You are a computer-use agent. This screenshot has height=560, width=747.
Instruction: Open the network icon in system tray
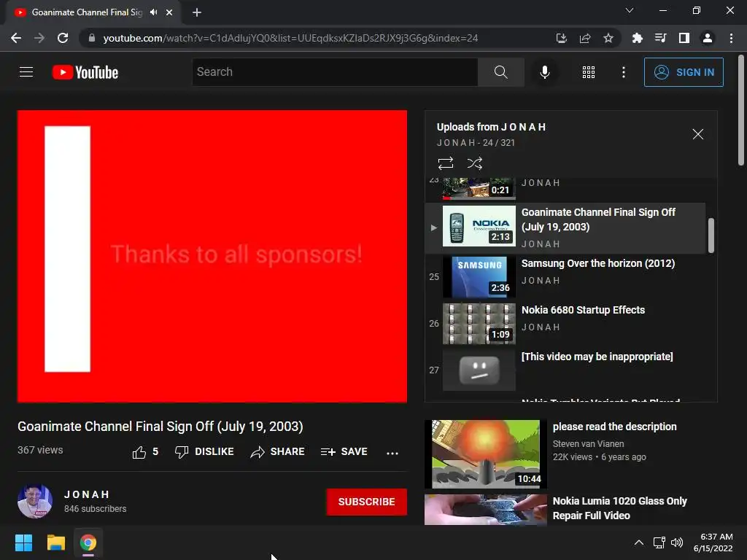(659, 542)
